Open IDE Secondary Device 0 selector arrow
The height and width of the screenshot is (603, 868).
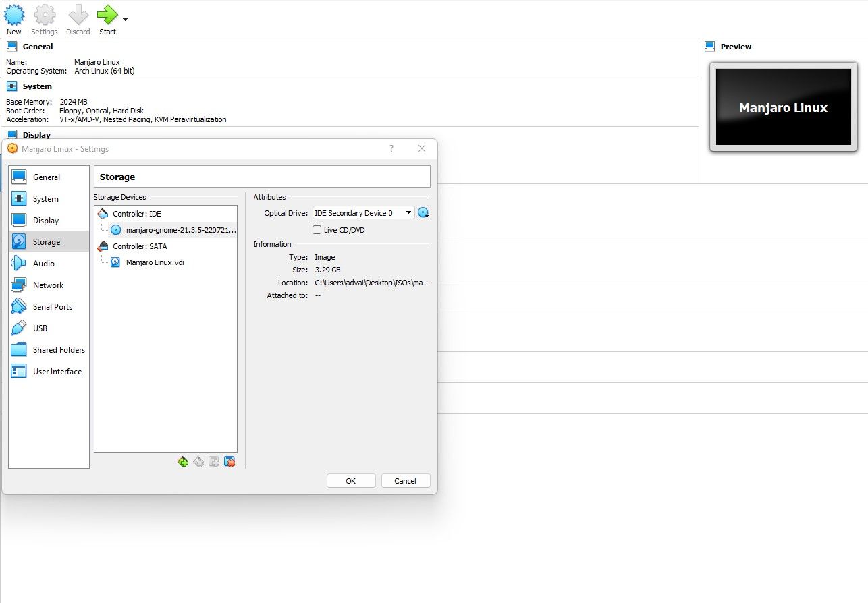coord(409,212)
